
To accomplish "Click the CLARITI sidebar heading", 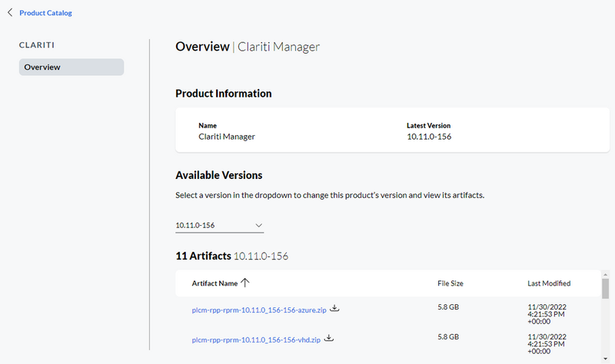I will [37, 45].
